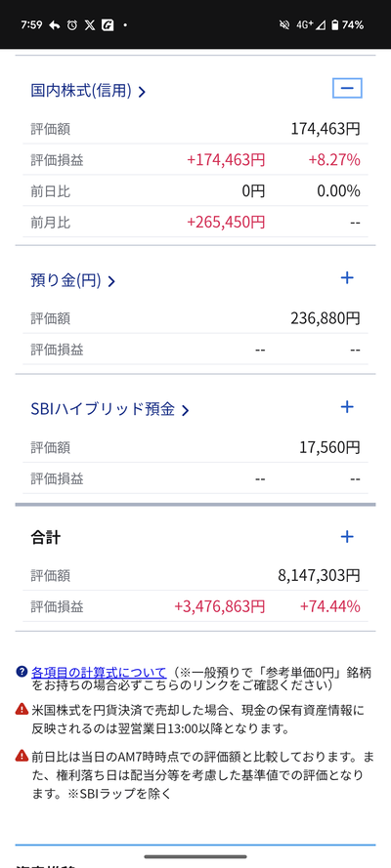Screen dimensions: 391x868
Task: Expand the 預り金(円) section with plus icon
Action: (347, 278)
